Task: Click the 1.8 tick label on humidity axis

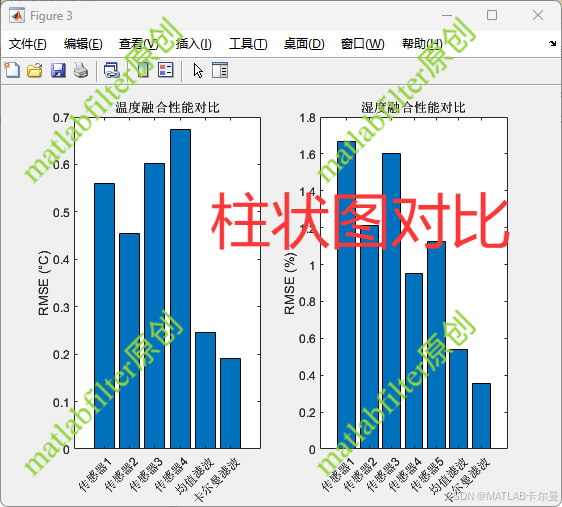Action: click(x=307, y=118)
